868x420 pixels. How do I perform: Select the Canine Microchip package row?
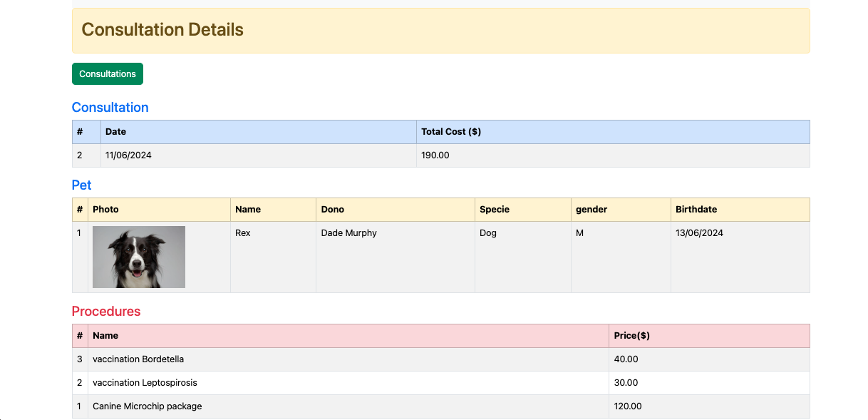click(x=441, y=406)
